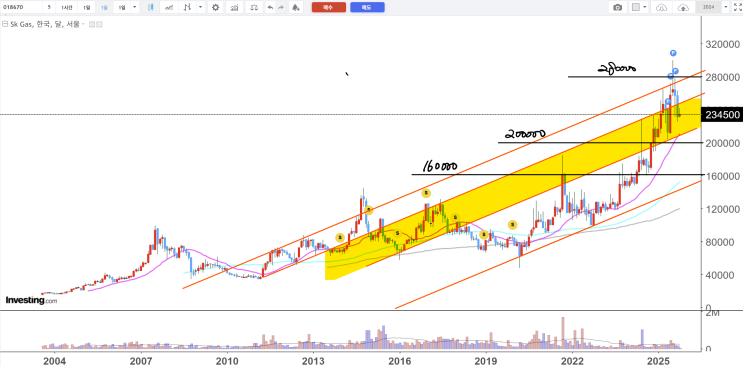Redo the chart action
The image size is (743, 366).
[281, 7]
